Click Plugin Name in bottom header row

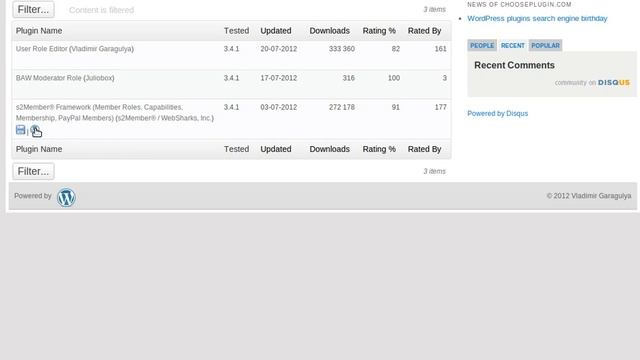click(39, 149)
